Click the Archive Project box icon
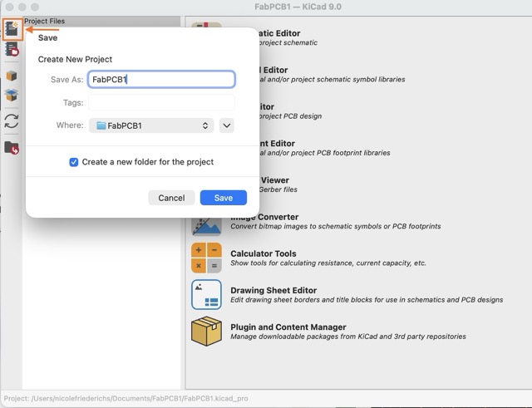Screen dimensions: 532x408 coord(12,76)
